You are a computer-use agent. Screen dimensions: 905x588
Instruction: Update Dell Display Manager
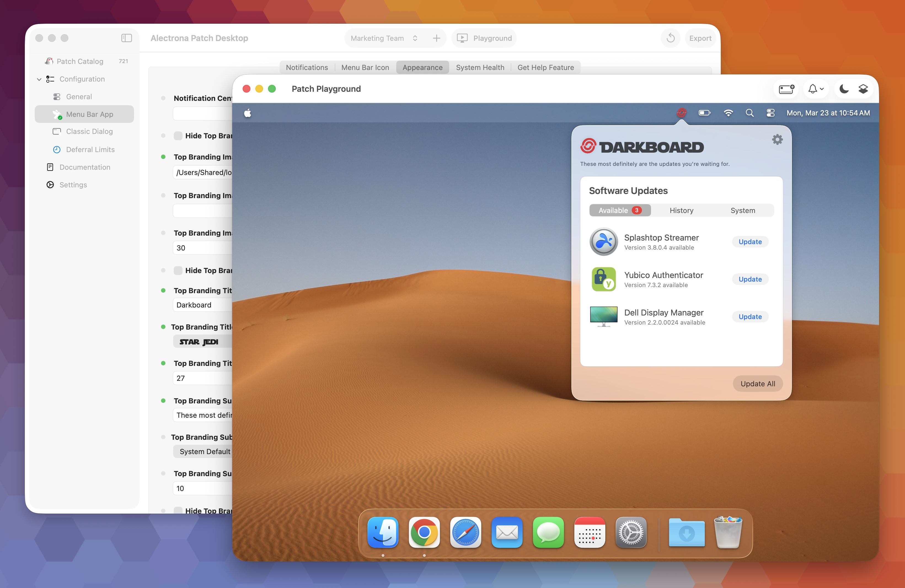750,317
